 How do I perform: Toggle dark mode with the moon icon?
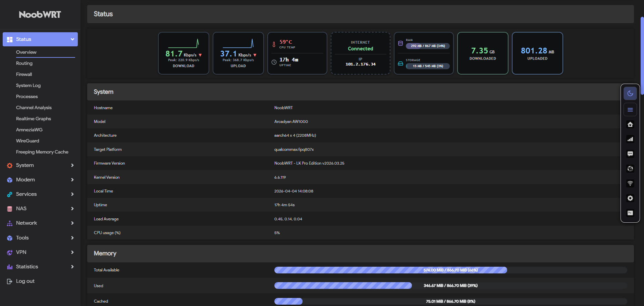point(630,93)
